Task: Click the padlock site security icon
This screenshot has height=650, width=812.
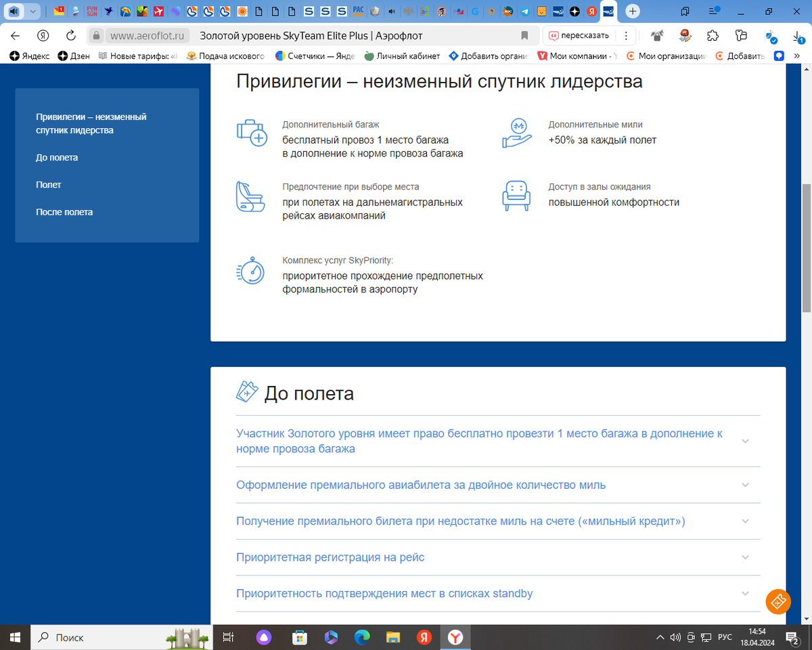Action: click(96, 36)
